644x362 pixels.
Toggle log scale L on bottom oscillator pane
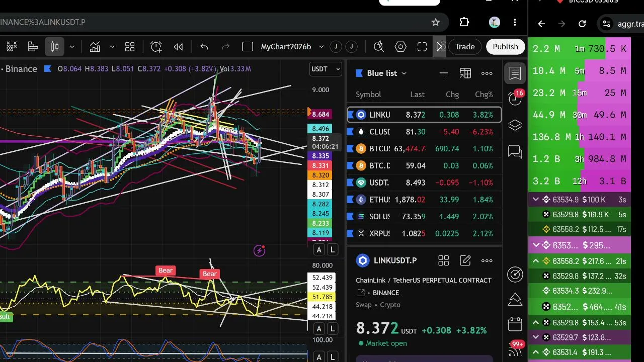(333, 357)
